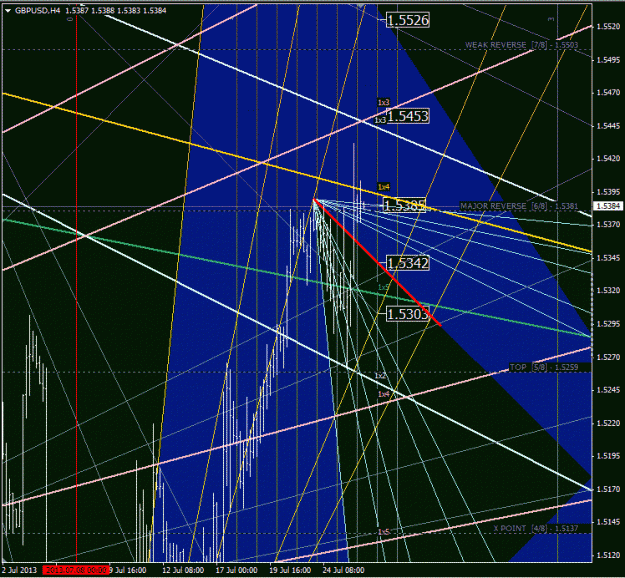Click the X POINT [4/8] - 1.5137 label
Image resolution: width=625 pixels, height=578 pixels.
[536, 528]
